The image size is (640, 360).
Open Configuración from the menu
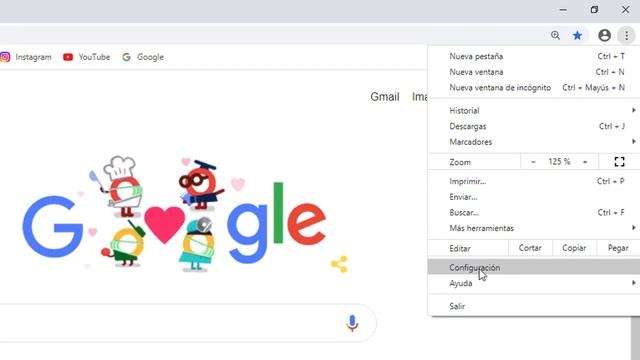(534, 267)
